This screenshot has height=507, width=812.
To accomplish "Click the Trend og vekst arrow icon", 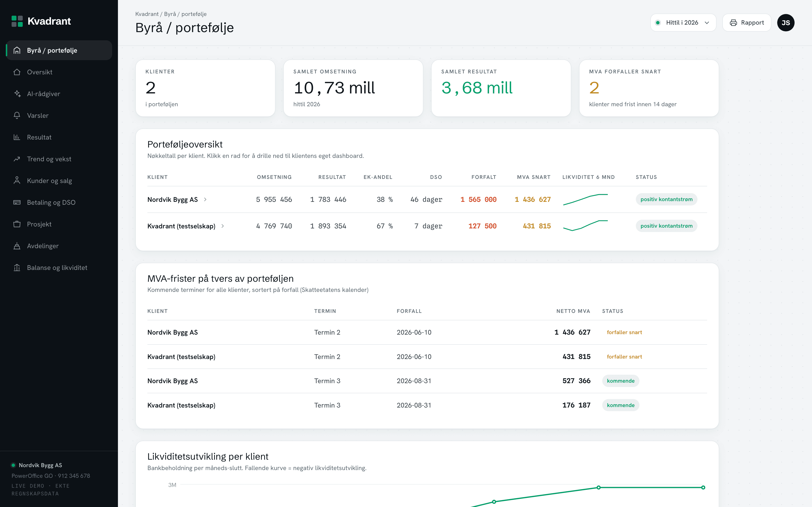I will [17, 159].
